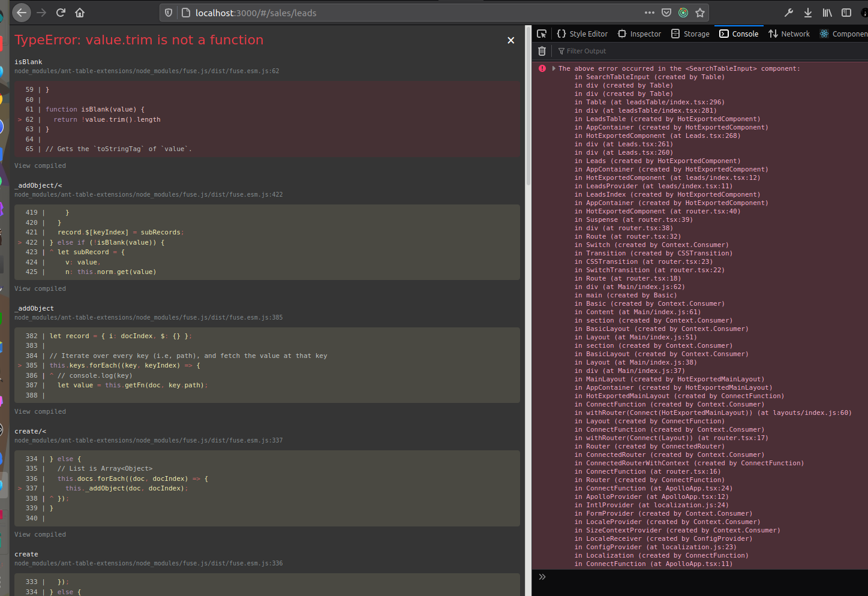The width and height of the screenshot is (868, 596).
Task: Click the red error icon in console
Action: pyautogui.click(x=542, y=68)
